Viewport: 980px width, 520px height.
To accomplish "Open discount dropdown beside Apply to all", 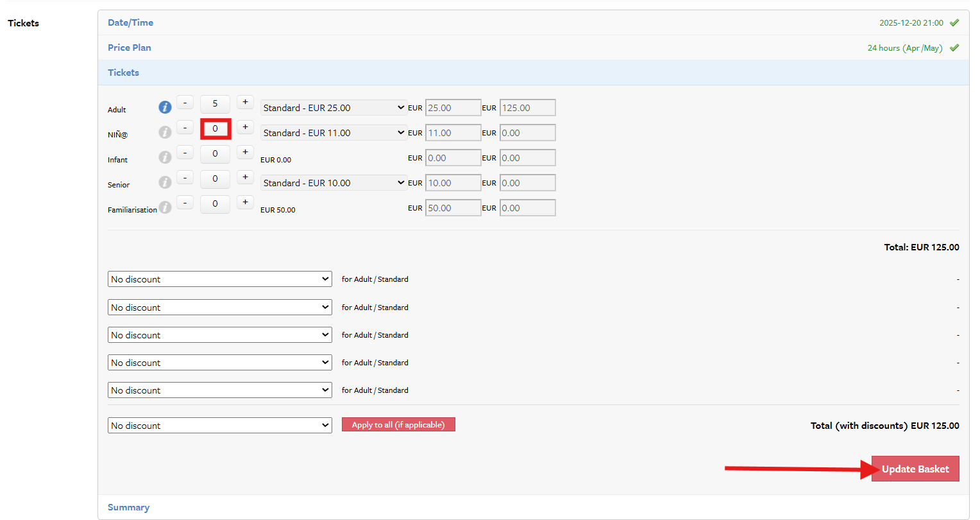I will (x=220, y=426).
